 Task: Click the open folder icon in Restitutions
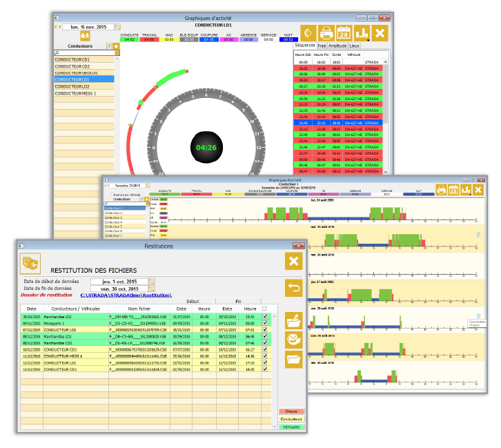point(294,359)
